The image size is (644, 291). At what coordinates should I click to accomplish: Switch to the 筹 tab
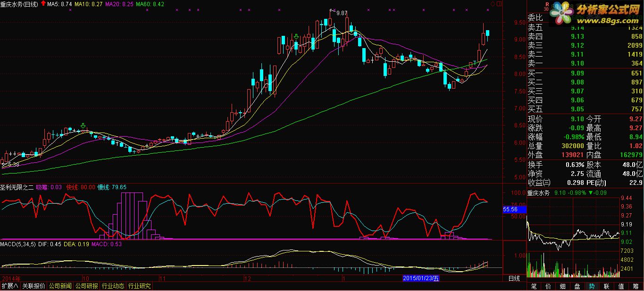coord(636,286)
